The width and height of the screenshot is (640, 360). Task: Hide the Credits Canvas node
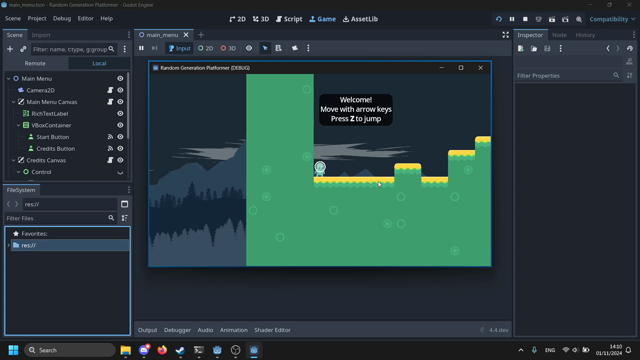click(120, 160)
